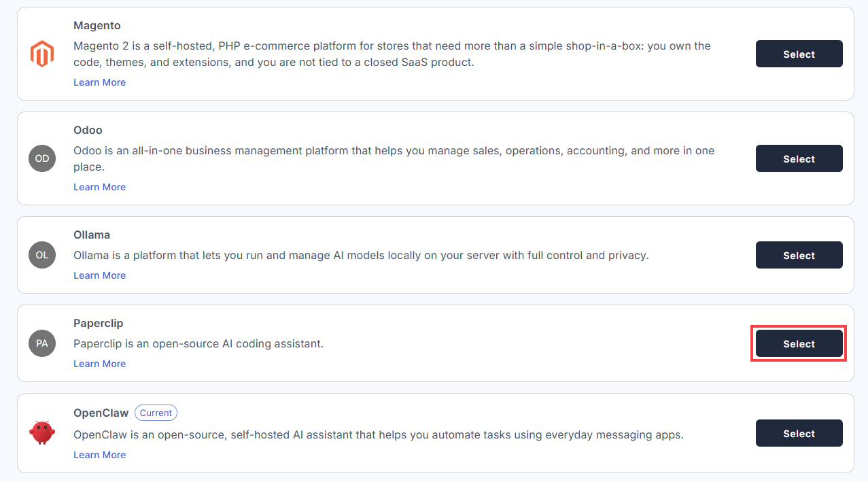Click the Magento 2 self-hosted PHP description
868x482 pixels.
(392, 54)
